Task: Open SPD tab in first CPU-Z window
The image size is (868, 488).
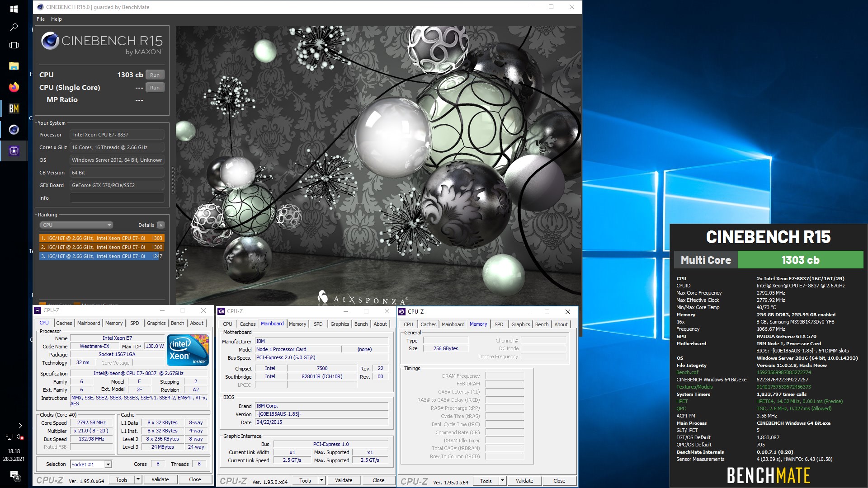Action: coord(135,323)
